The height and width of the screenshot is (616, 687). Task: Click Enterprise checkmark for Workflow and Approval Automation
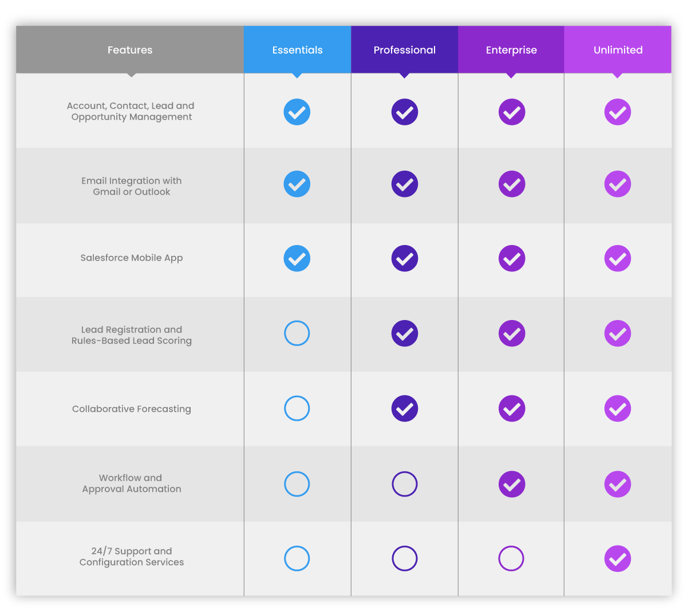tap(512, 484)
